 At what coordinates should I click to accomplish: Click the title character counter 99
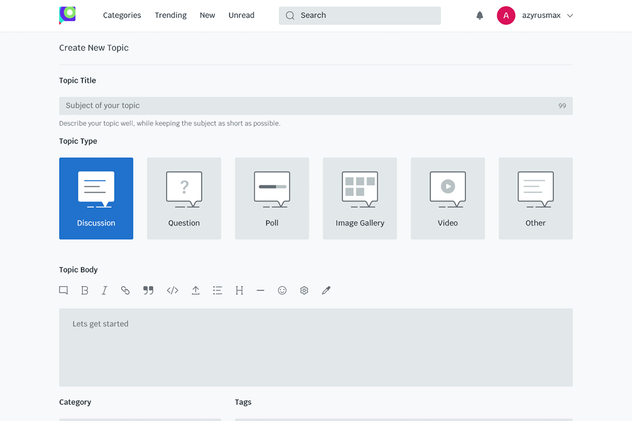[562, 106]
